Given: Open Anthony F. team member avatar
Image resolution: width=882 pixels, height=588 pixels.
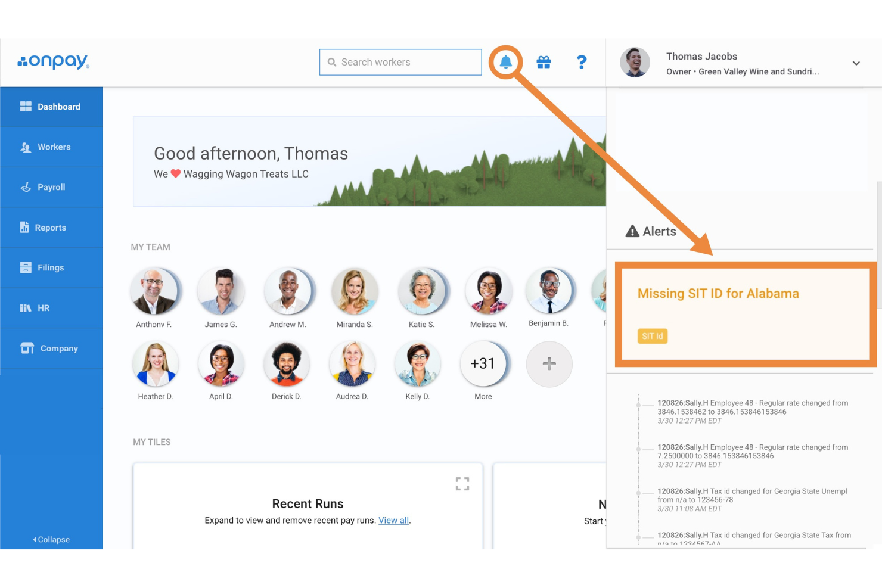Looking at the screenshot, I should (154, 291).
